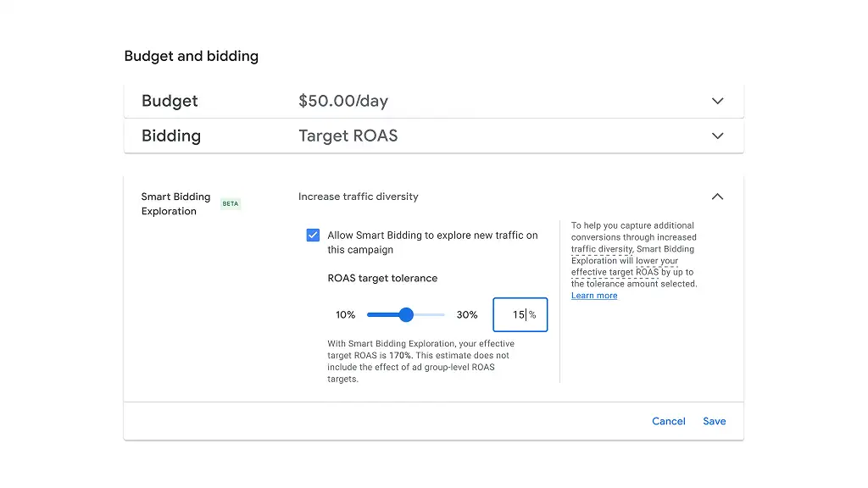Click the dashed-underlined effective target ROAS term

tap(615, 272)
